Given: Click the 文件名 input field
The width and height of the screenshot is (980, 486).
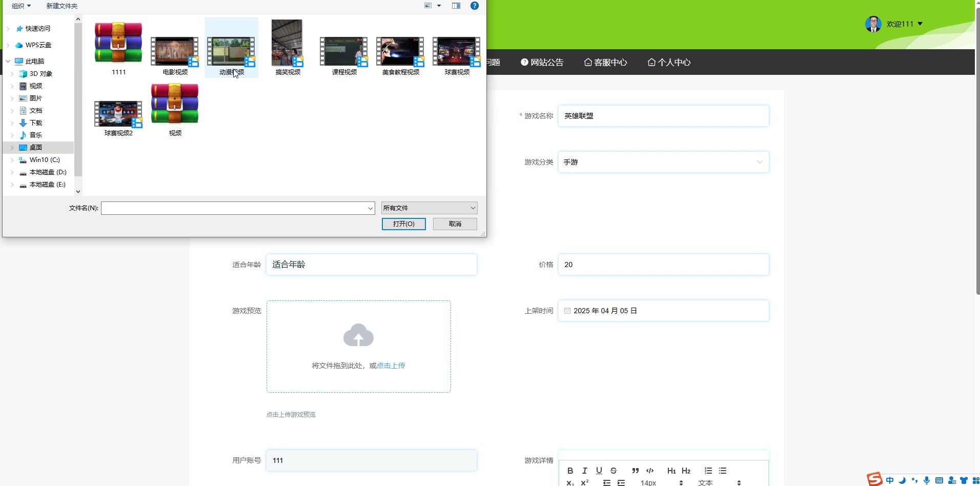Looking at the screenshot, I should point(234,208).
